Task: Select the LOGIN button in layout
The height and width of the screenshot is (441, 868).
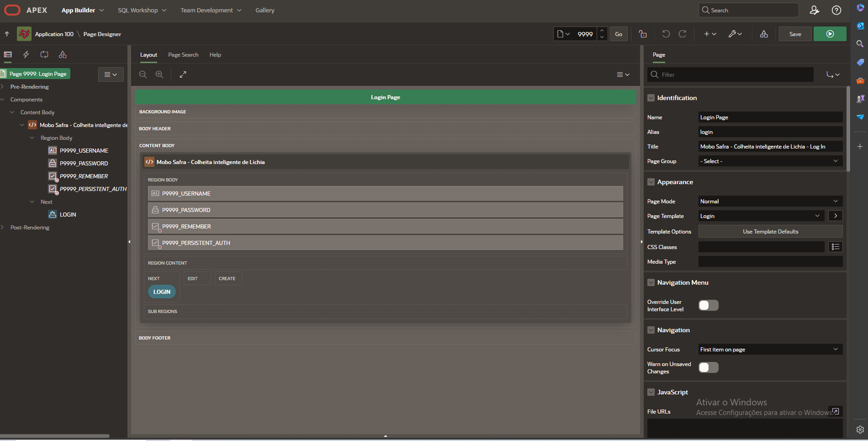Action: [162, 292]
